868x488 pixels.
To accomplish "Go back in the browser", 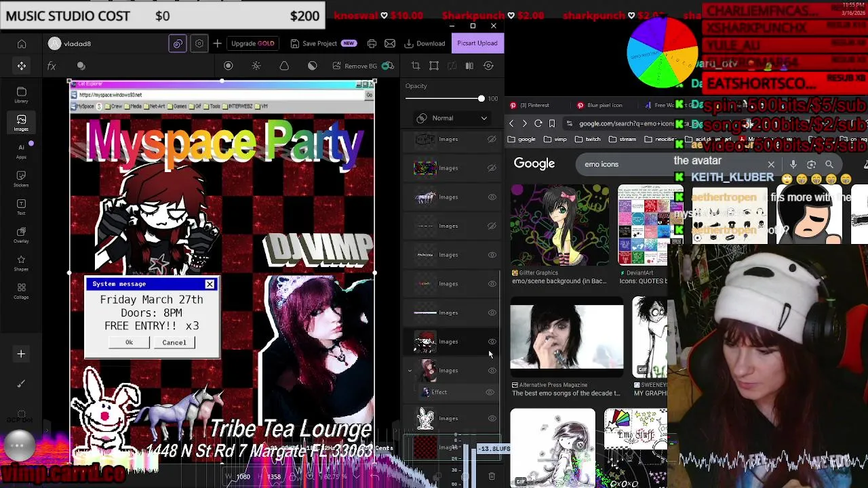I will [511, 123].
